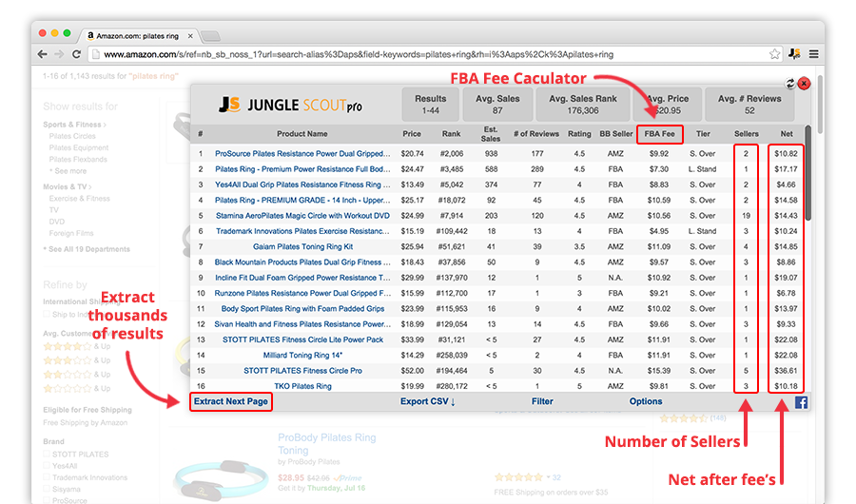The height and width of the screenshot is (504, 856).
Task: Check Yes4All brand filter
Action: click(x=47, y=466)
